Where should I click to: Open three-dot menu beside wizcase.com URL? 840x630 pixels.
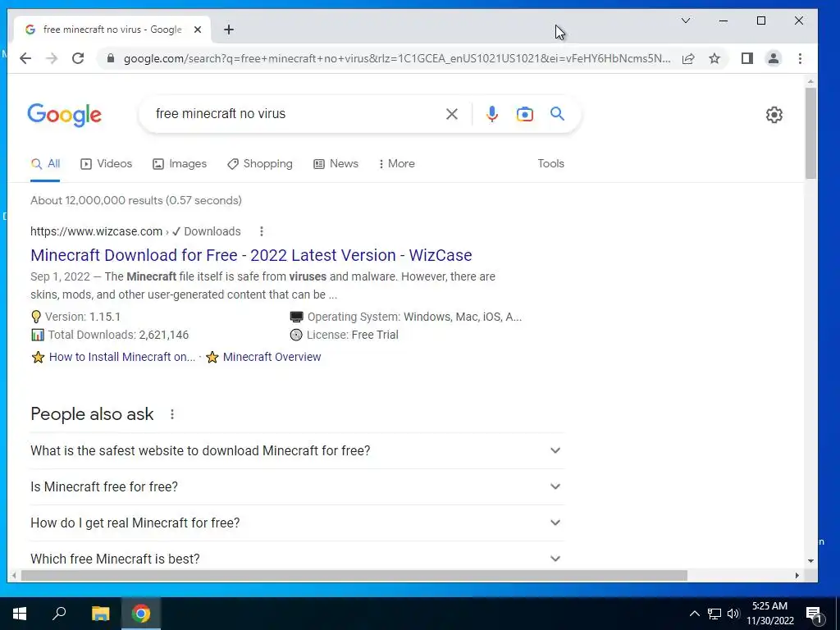click(262, 231)
